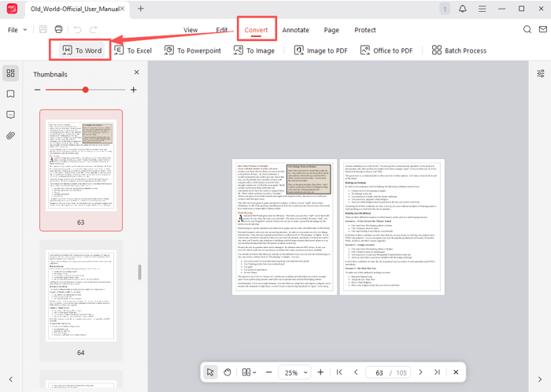Convert the PDF To Word

pyautogui.click(x=82, y=50)
